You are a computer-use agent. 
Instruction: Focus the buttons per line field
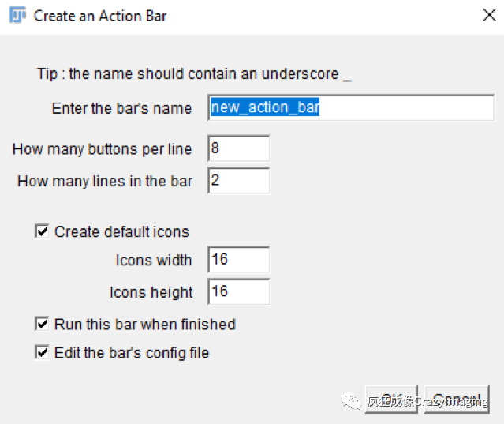tap(239, 148)
